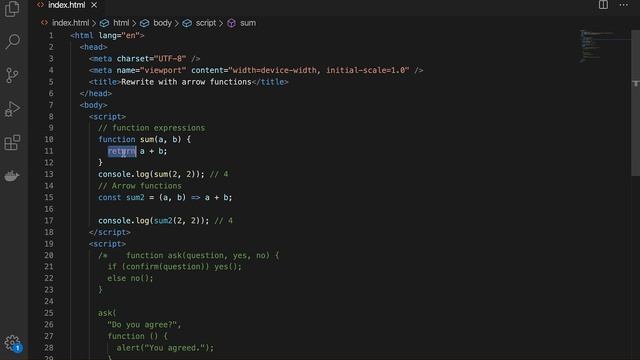The height and width of the screenshot is (360, 640).
Task: Open the Manage gear icon
Action: tap(12, 343)
